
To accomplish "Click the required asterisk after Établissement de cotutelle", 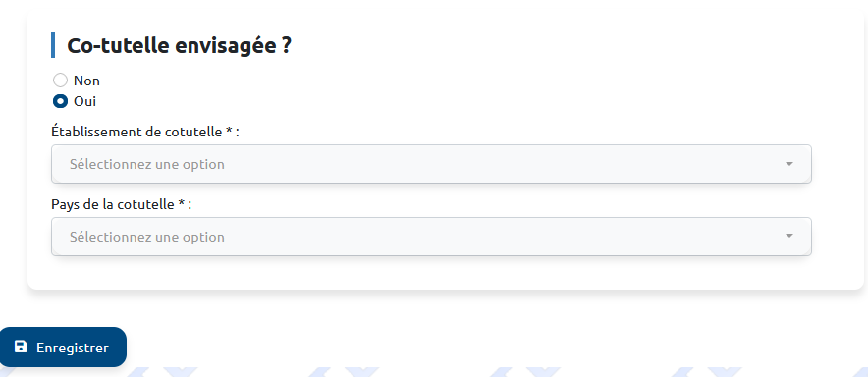I will tap(229, 131).
